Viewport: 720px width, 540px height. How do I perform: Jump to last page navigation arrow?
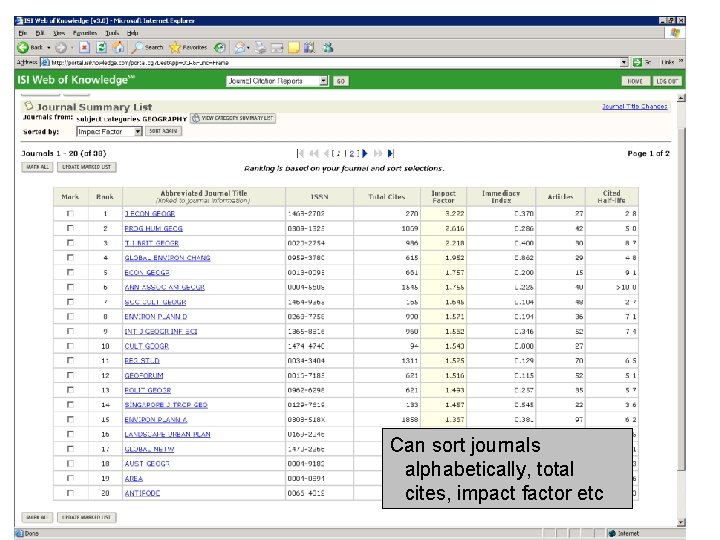(390, 153)
